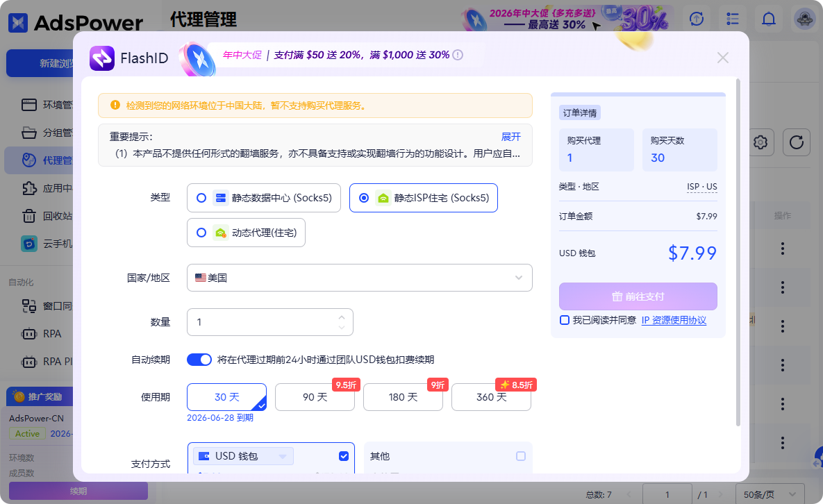Open 分组管理 in sidebar
Screen dimensions: 823x504
click(x=47, y=133)
